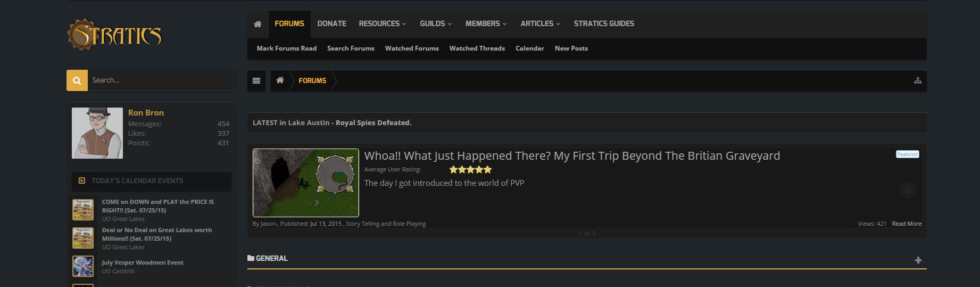Click the Search input field
The height and width of the screenshot is (287, 980).
160,80
